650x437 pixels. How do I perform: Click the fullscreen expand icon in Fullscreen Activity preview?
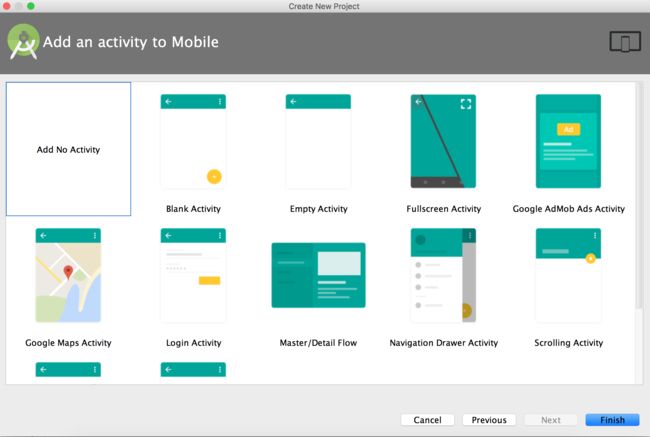pyautogui.click(x=466, y=104)
